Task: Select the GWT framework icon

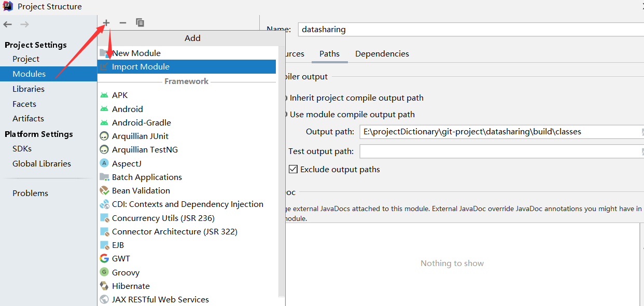Action: coord(104,258)
